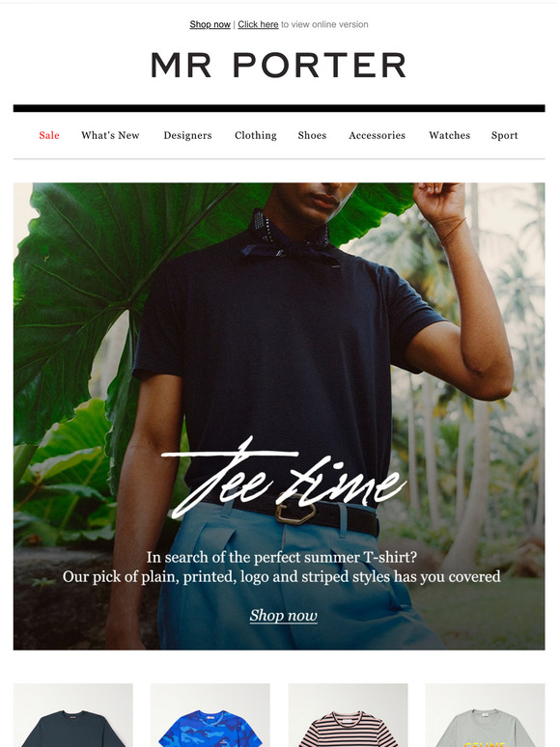The width and height of the screenshot is (560, 747).
Task: Open the What's New section
Action: (110, 135)
